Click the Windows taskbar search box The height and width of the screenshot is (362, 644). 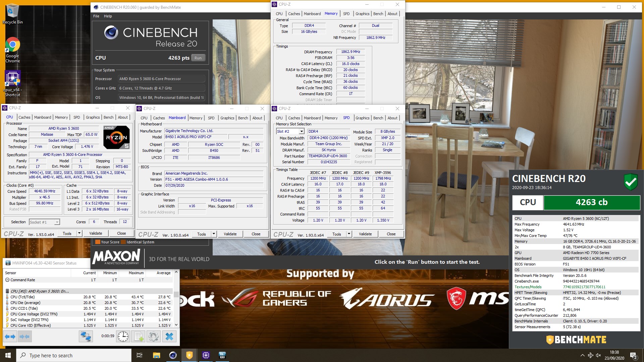74,355
